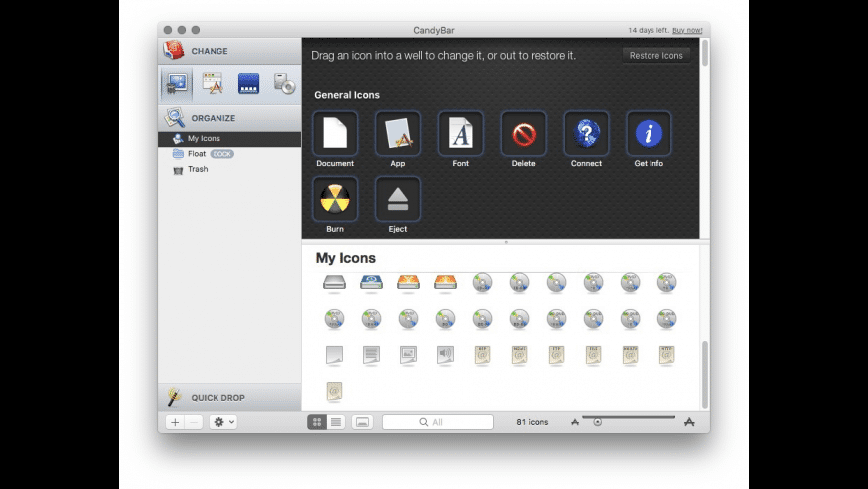The width and height of the screenshot is (868, 489).
Task: Click the My Icons list scrollbar
Action: click(705, 375)
